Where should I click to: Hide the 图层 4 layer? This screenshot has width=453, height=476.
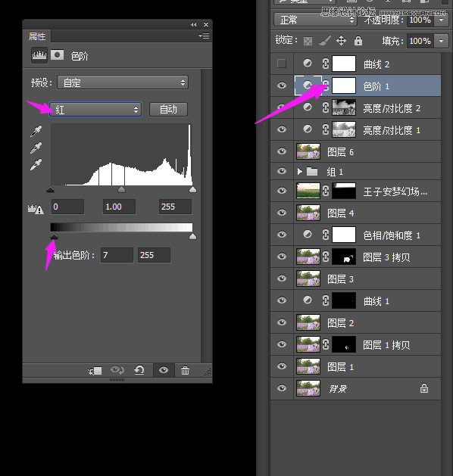(x=282, y=213)
